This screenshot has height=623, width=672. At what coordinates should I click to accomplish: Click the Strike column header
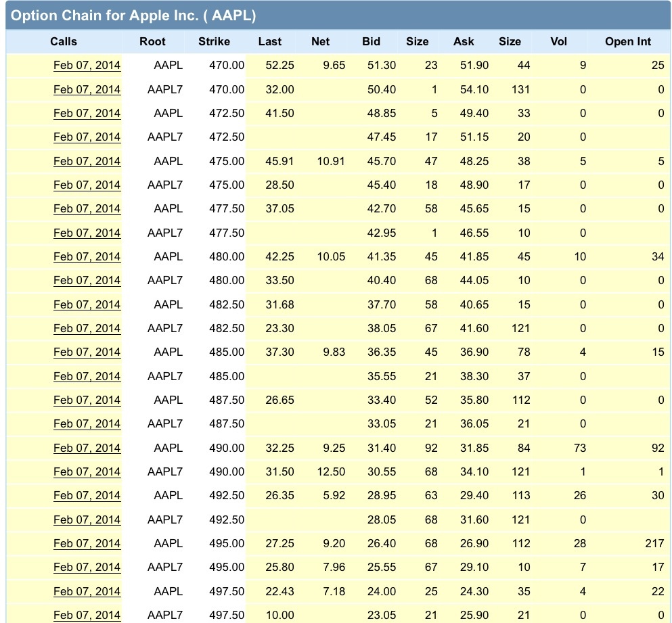pos(214,41)
